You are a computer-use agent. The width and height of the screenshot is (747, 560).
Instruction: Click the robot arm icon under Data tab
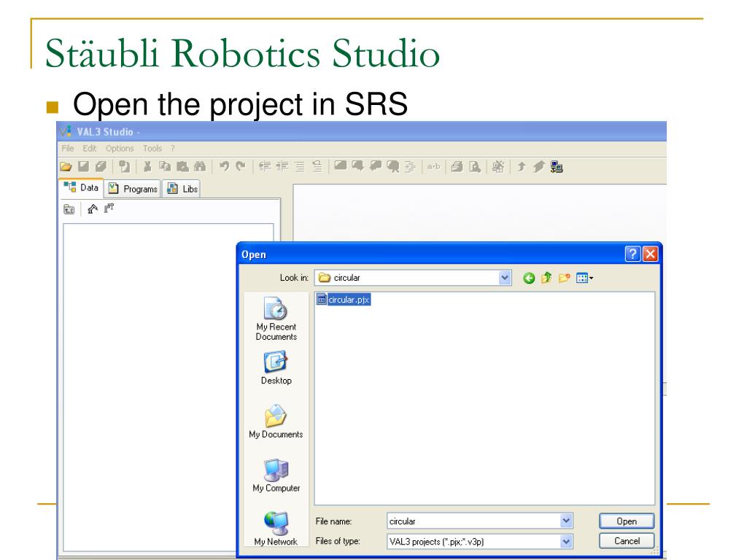click(93, 209)
